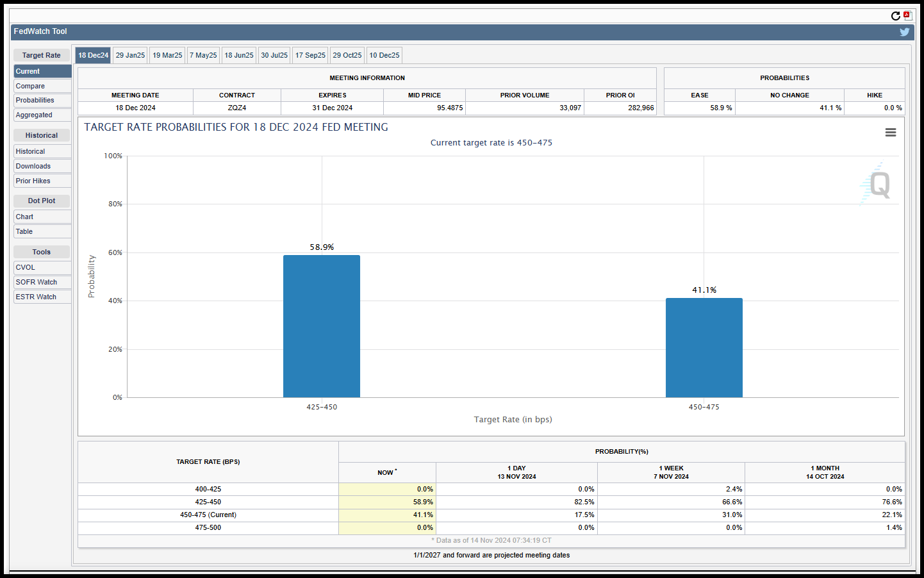This screenshot has width=924, height=578.
Task: Click the Twitter bird icon
Action: [904, 32]
